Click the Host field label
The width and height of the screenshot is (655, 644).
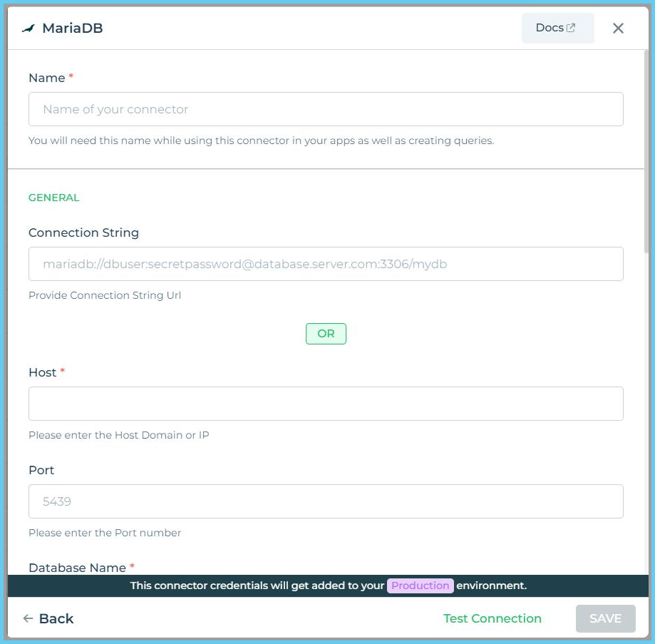43,372
